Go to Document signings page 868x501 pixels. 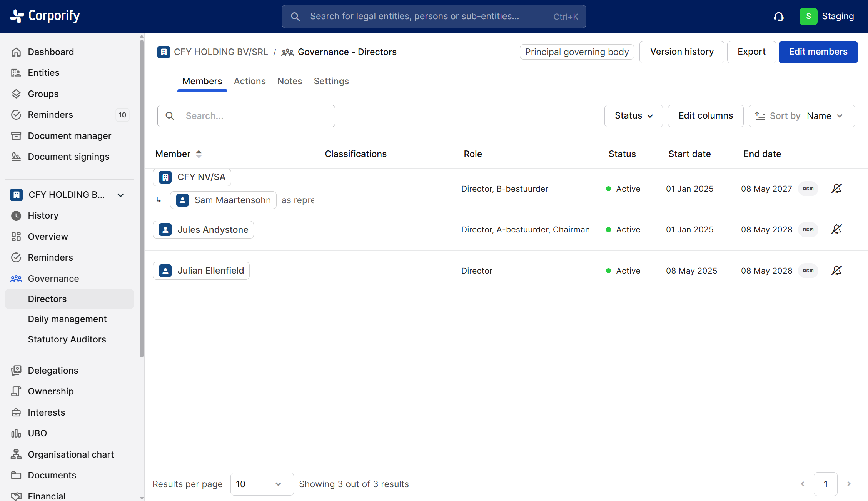tap(68, 157)
